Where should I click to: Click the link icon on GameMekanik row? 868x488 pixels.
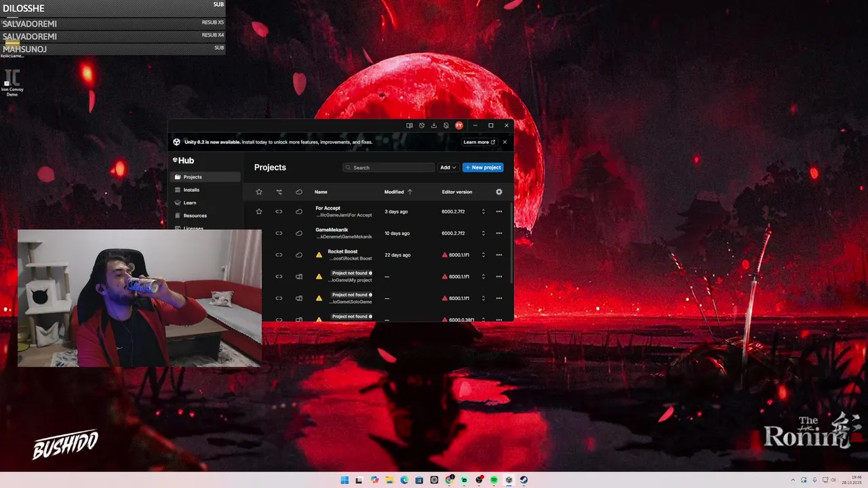pyautogui.click(x=279, y=233)
